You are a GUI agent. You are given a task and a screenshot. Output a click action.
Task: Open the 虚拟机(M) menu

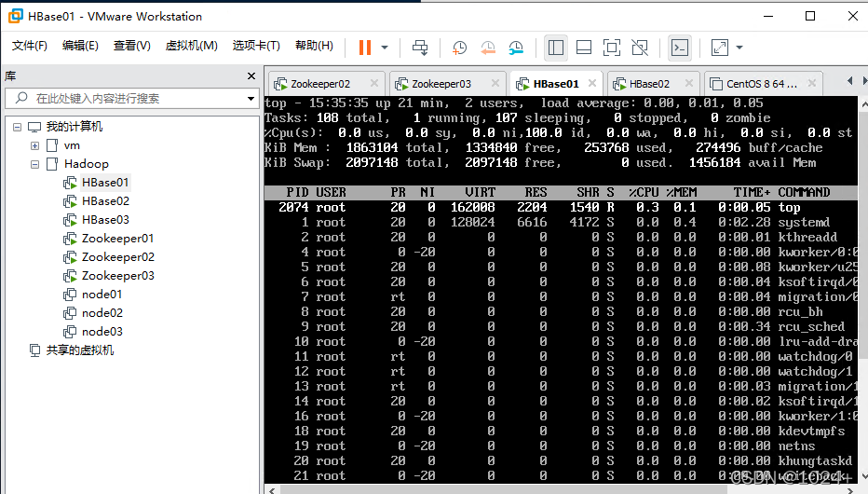tap(192, 46)
